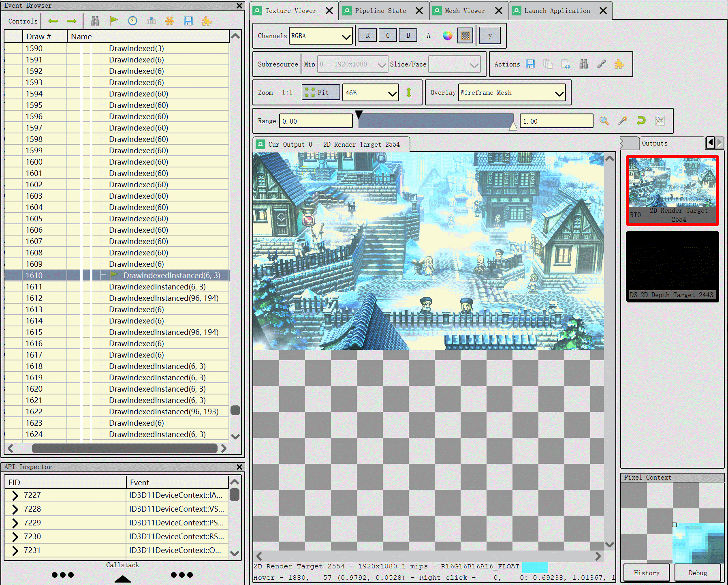The height and width of the screenshot is (585, 728).
Task: Click the magnifier icon beside Range controls
Action: (604, 121)
